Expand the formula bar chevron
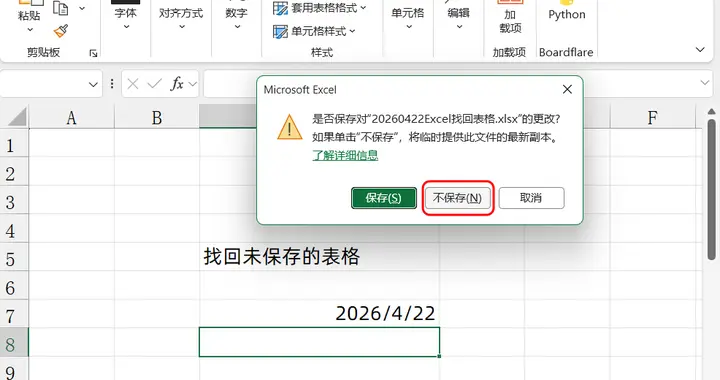The width and height of the screenshot is (720, 380). pyautogui.click(x=705, y=83)
